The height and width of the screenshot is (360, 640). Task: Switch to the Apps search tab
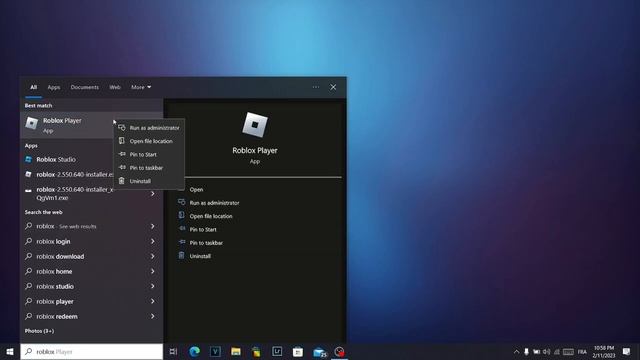point(54,87)
